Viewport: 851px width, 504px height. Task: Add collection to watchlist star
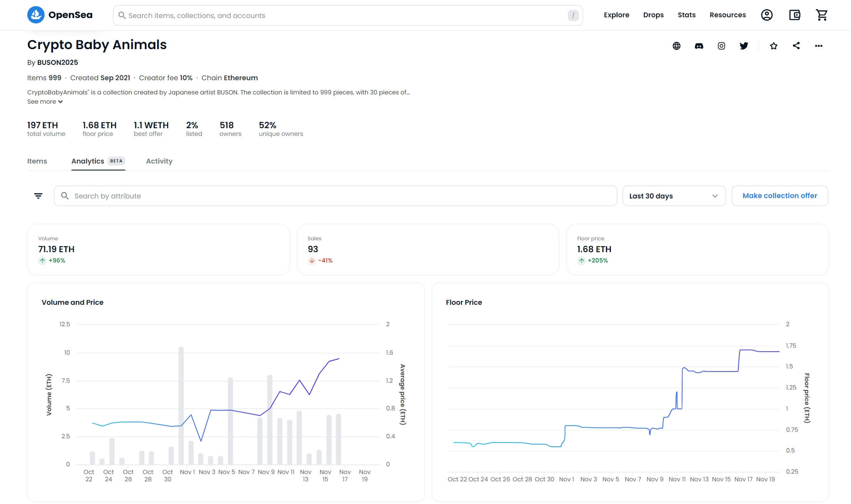(x=774, y=46)
